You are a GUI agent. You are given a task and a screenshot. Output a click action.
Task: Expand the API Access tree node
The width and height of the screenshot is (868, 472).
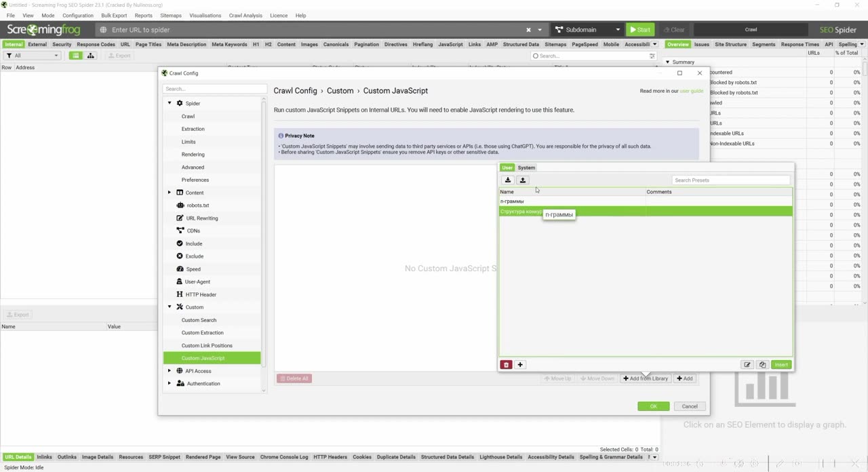(170, 371)
